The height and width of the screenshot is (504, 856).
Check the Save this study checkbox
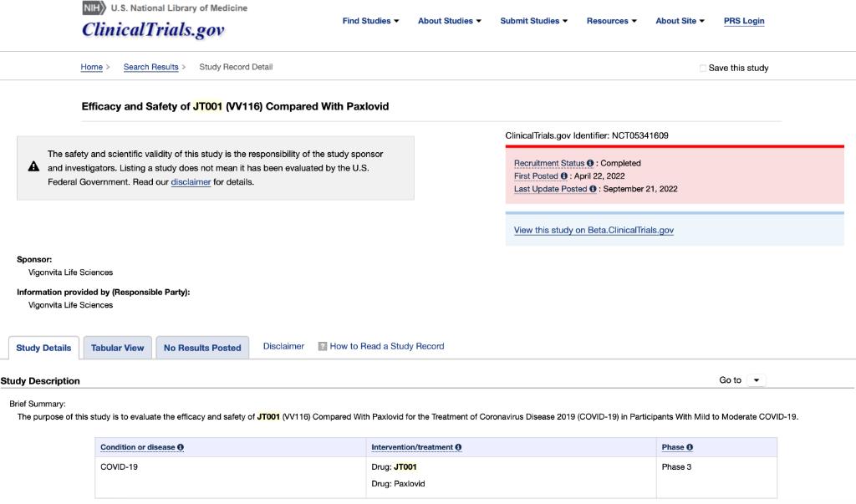(703, 69)
